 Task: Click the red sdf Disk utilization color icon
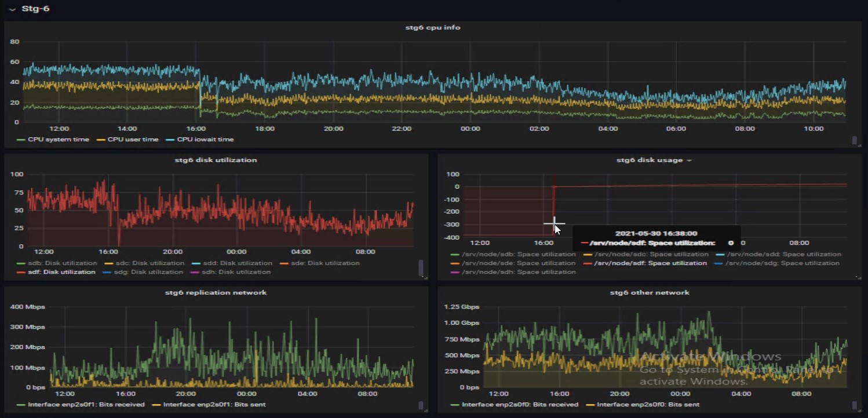point(21,272)
